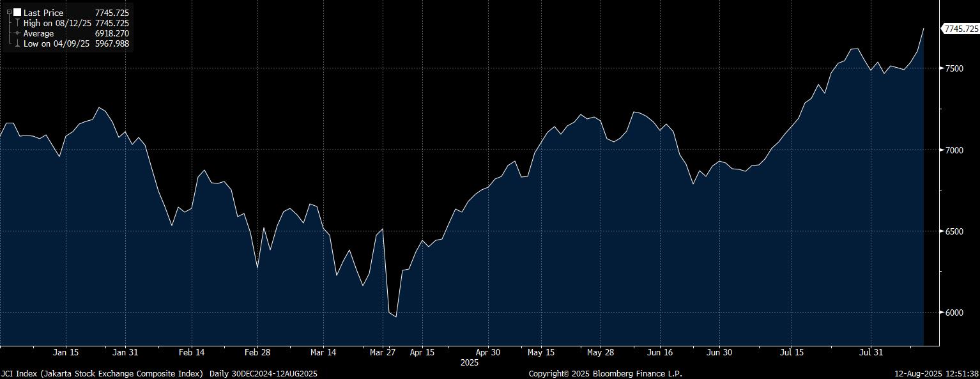Click the 6000 label on price axis
The width and height of the screenshot is (980, 379).
(x=954, y=313)
